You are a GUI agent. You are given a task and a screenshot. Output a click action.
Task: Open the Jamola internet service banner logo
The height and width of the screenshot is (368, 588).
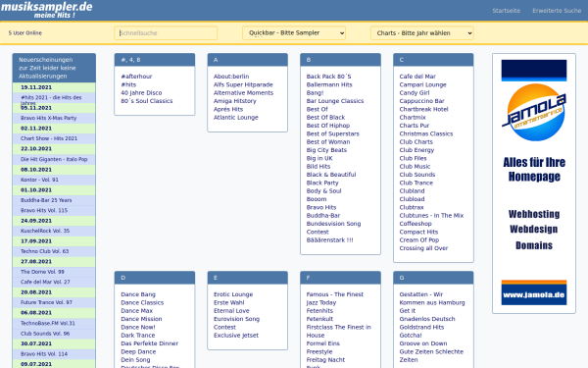point(534,112)
